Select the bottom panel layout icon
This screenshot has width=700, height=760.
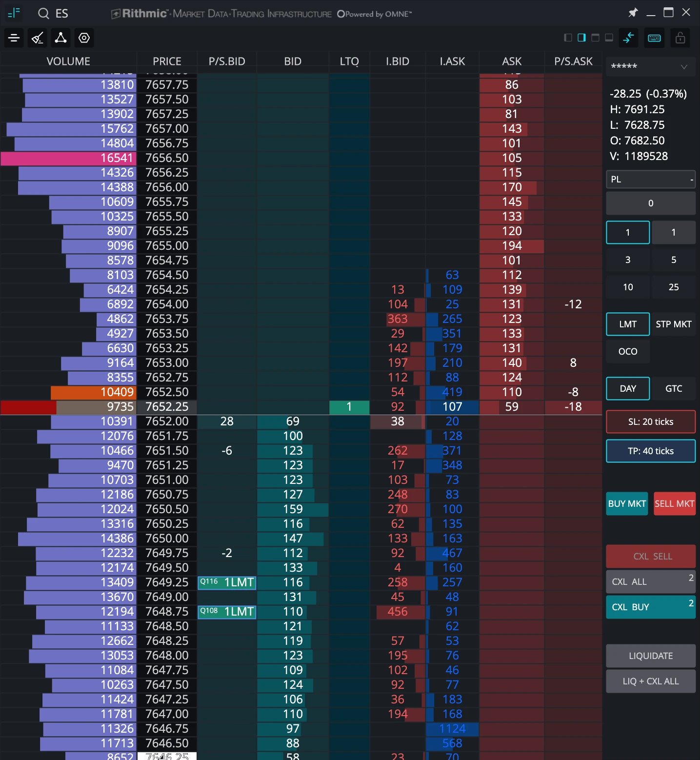(609, 38)
